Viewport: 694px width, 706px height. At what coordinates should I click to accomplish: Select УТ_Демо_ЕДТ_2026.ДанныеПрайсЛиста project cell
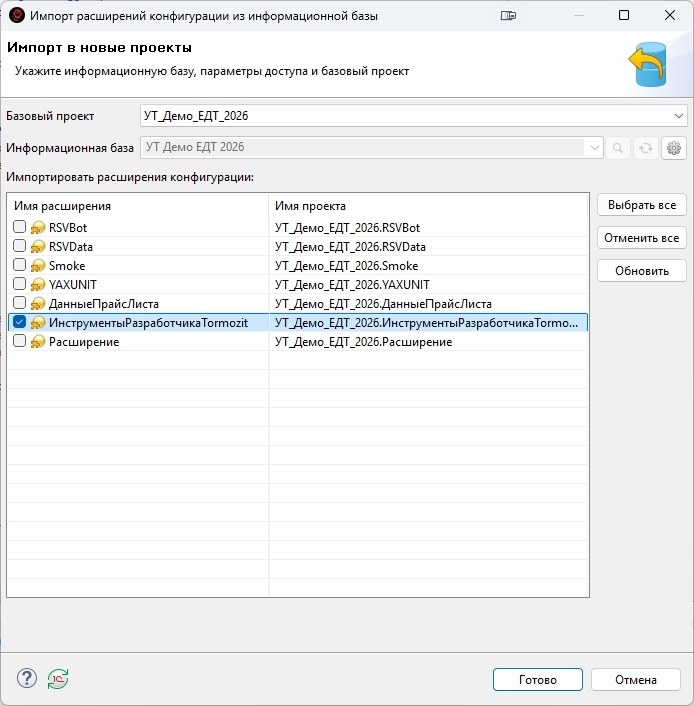click(429, 304)
